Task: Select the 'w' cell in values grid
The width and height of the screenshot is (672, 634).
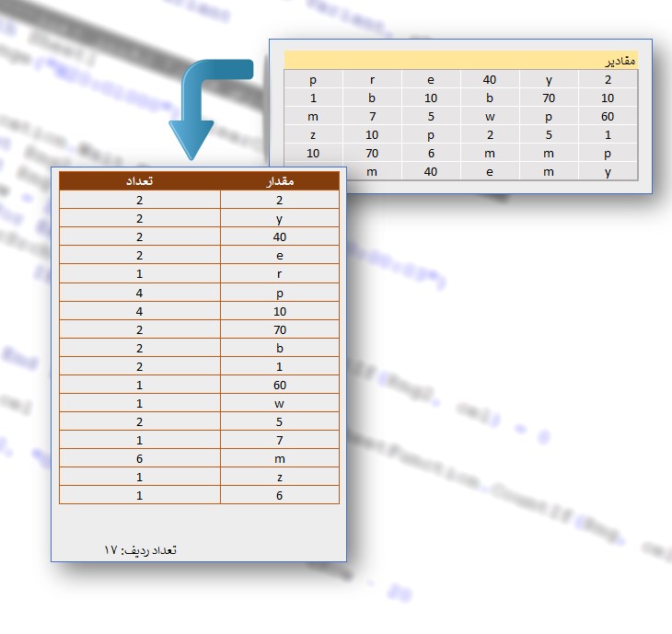Action: coord(490,116)
